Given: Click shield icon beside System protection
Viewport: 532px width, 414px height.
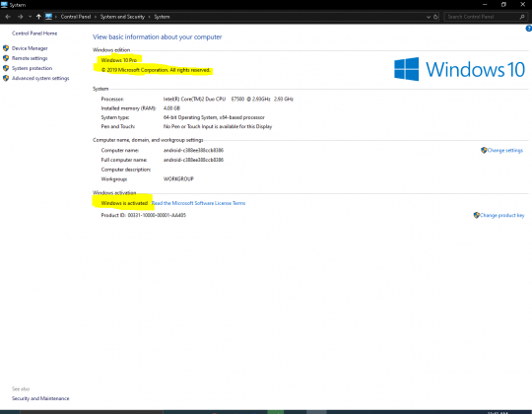Looking at the screenshot, I should point(6,68).
